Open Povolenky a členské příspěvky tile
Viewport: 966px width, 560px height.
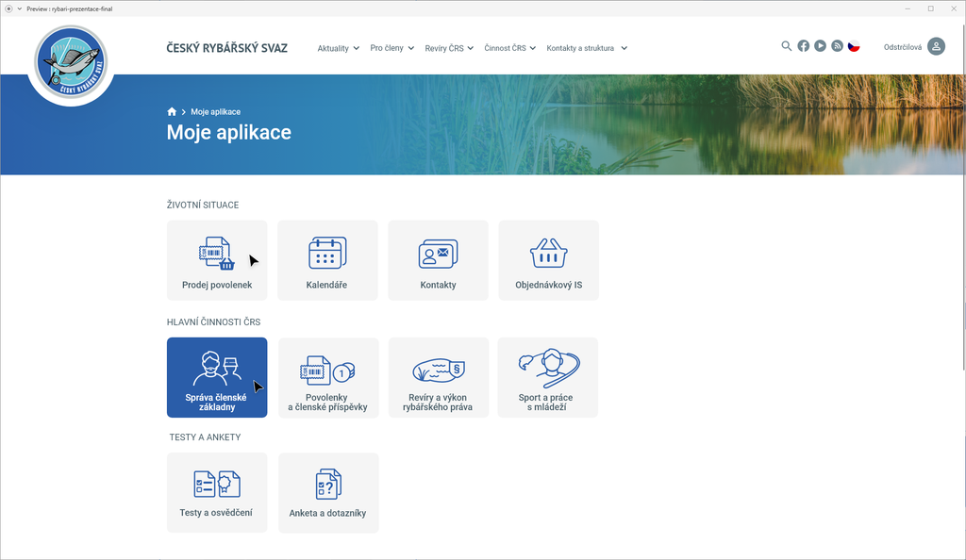(327, 377)
